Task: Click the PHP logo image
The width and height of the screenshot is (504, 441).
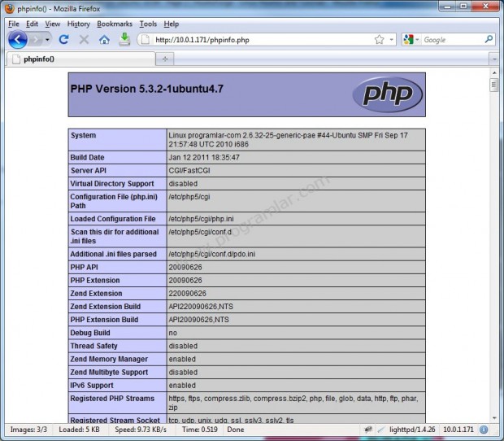Action: (x=388, y=94)
